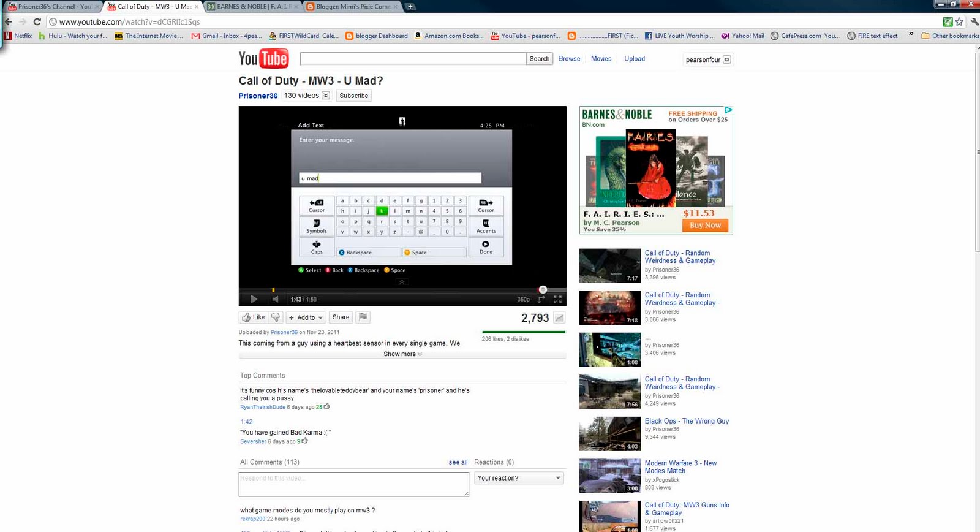Dislike the video with the thumbs-down button

276,317
